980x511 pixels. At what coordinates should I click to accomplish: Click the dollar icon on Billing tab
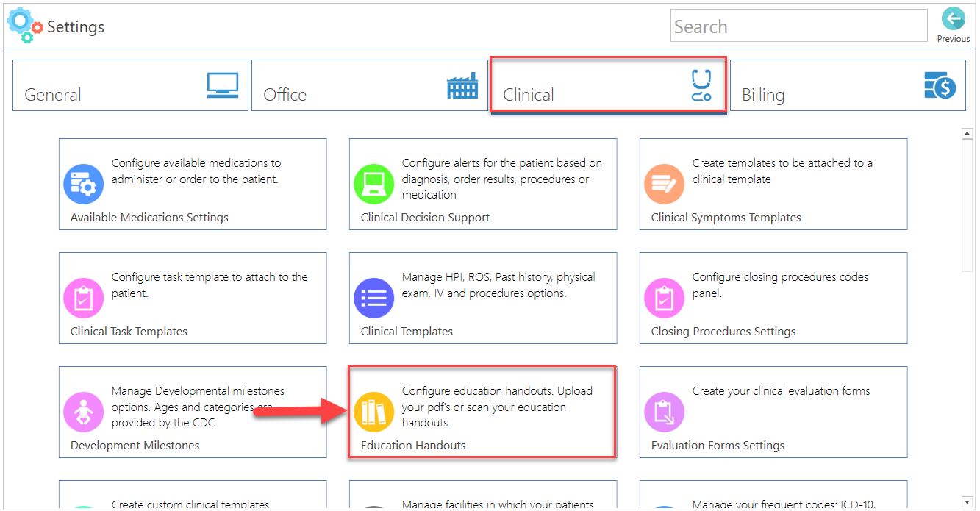tap(940, 85)
